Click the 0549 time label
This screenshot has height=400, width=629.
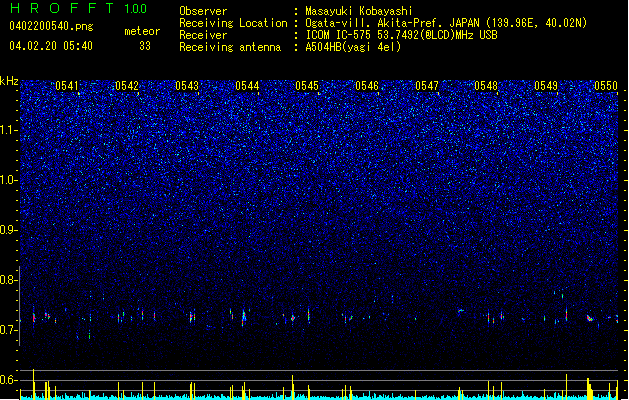click(x=546, y=86)
